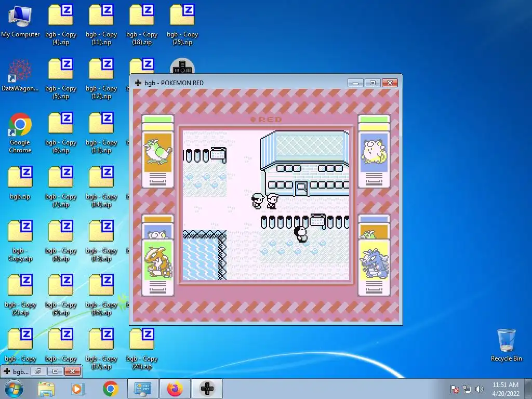Click bgb window title bar icon

click(138, 83)
